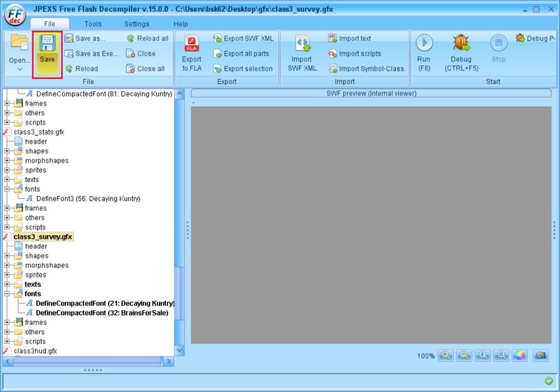Expand sprites under class3_stats.gfx
This screenshot has width=560, height=392.
click(7, 170)
